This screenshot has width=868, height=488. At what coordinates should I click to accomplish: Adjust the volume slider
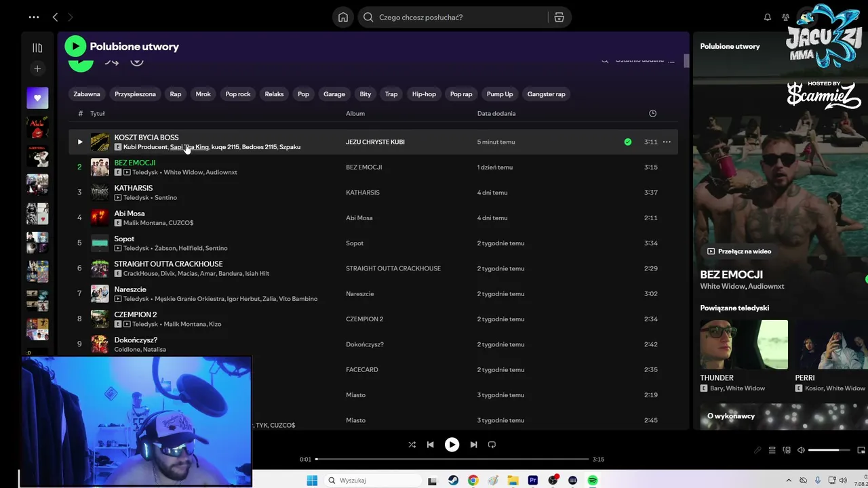829,450
